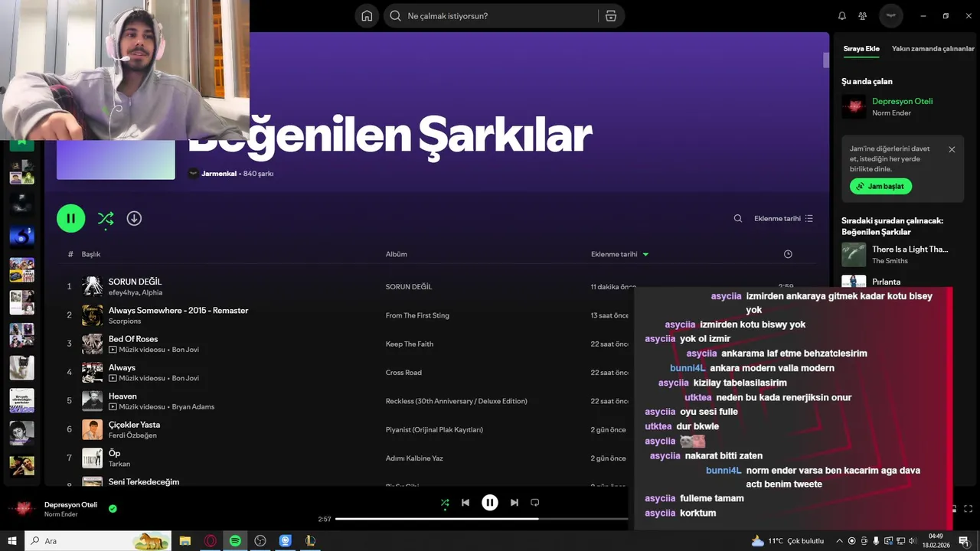
Task: Click the playlist vertical scrollbar thumb
Action: click(x=826, y=60)
